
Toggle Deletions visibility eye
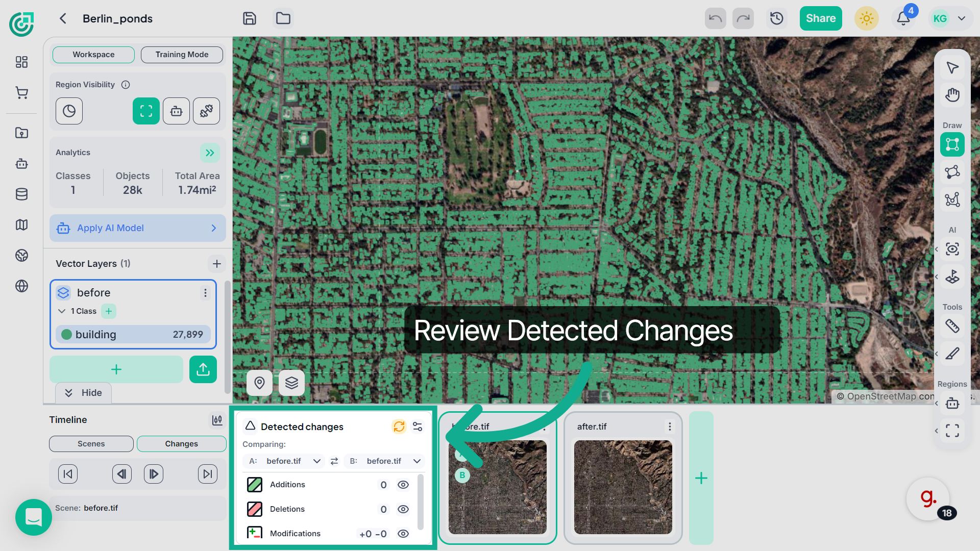(x=403, y=509)
